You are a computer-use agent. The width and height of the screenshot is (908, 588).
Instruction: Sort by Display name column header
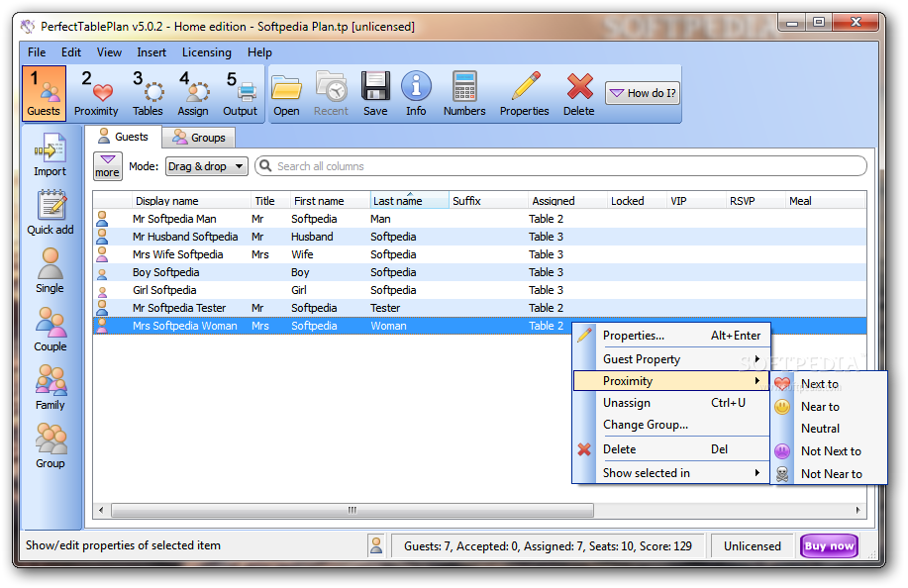point(190,201)
